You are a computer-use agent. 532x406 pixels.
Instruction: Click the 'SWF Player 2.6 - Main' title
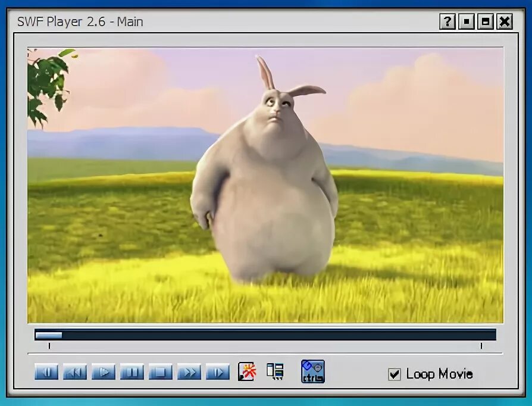[x=80, y=21]
